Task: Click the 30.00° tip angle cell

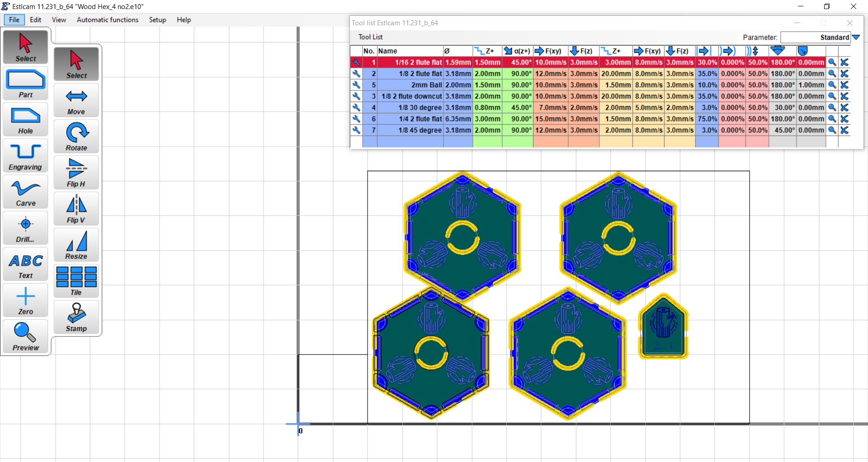Action: click(783, 107)
